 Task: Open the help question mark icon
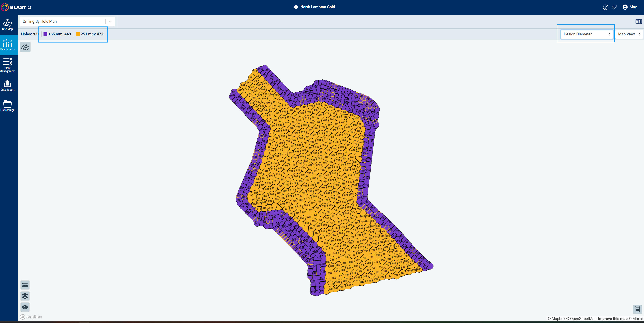click(x=606, y=7)
